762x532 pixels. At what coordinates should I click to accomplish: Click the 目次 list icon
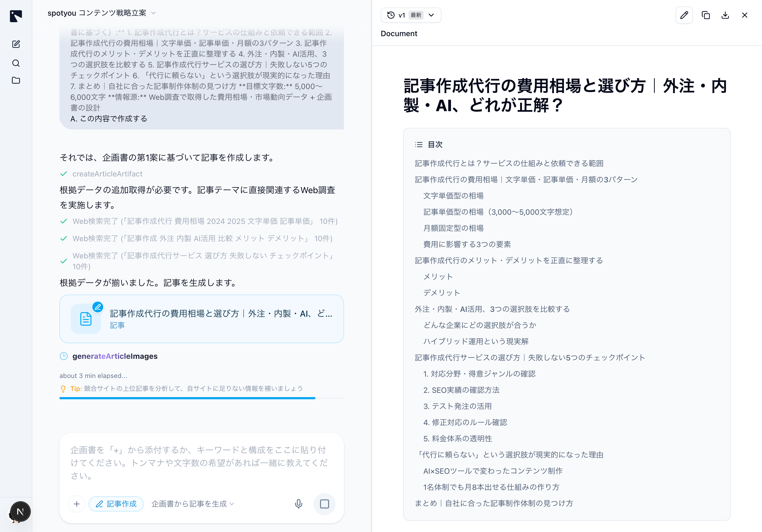(419, 145)
